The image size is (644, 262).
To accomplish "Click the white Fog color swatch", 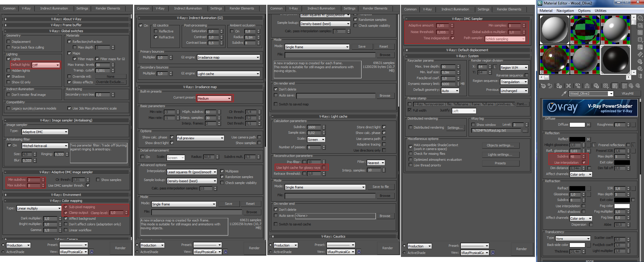I will [x=622, y=206].
